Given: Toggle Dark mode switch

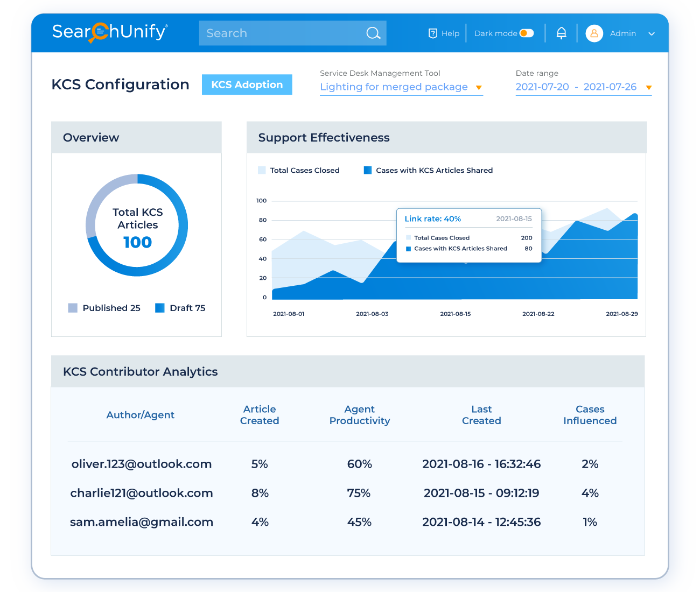Looking at the screenshot, I should pyautogui.click(x=527, y=33).
